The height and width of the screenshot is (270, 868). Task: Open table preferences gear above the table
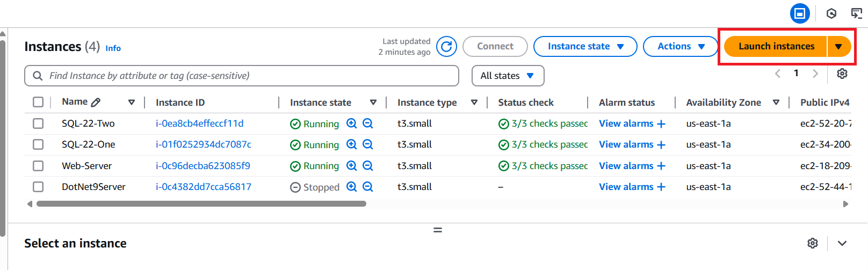tap(842, 74)
